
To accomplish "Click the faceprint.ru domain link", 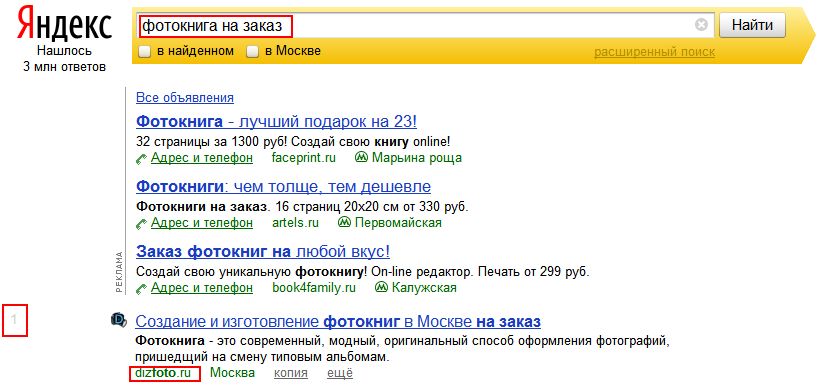I will [x=304, y=158].
